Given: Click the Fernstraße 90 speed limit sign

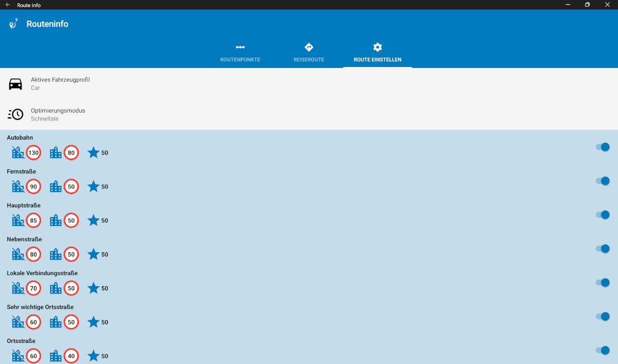Looking at the screenshot, I should 33,187.
